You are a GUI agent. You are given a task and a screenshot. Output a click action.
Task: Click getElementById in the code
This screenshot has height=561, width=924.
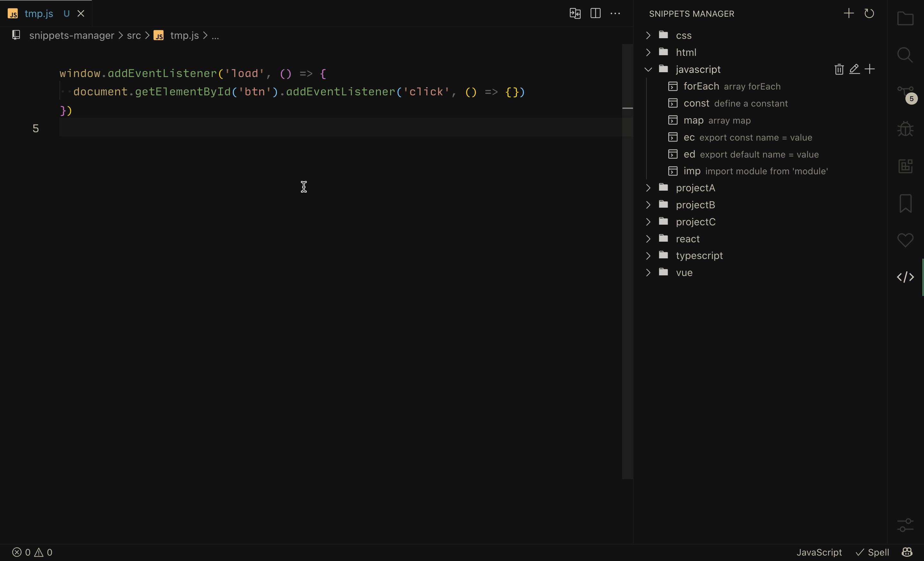point(183,92)
